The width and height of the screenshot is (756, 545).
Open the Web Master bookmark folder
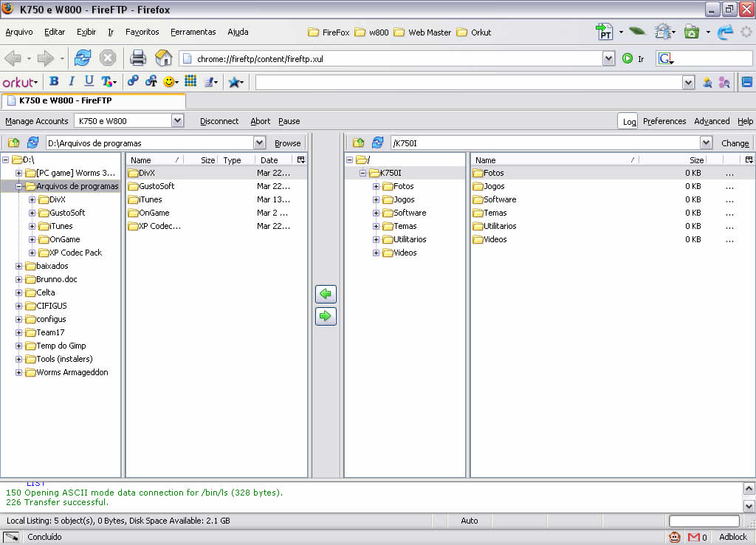[422, 32]
